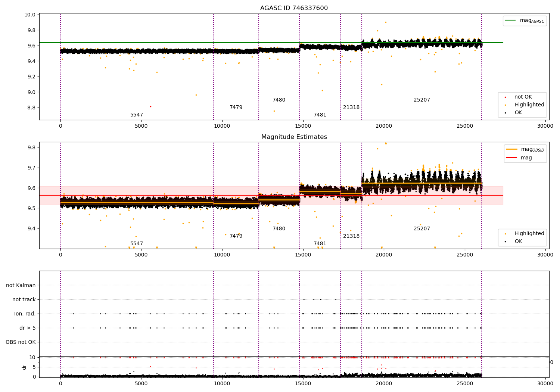Click the "9.7" y-axis tick in middle plot
This screenshot has width=560, height=392.
[x=31, y=168]
